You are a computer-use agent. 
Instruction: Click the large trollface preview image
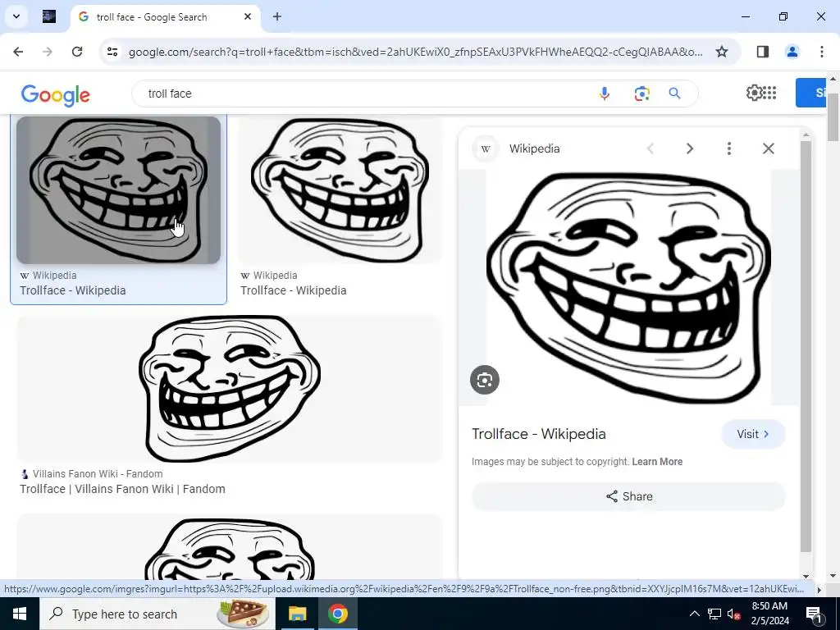[x=629, y=288]
